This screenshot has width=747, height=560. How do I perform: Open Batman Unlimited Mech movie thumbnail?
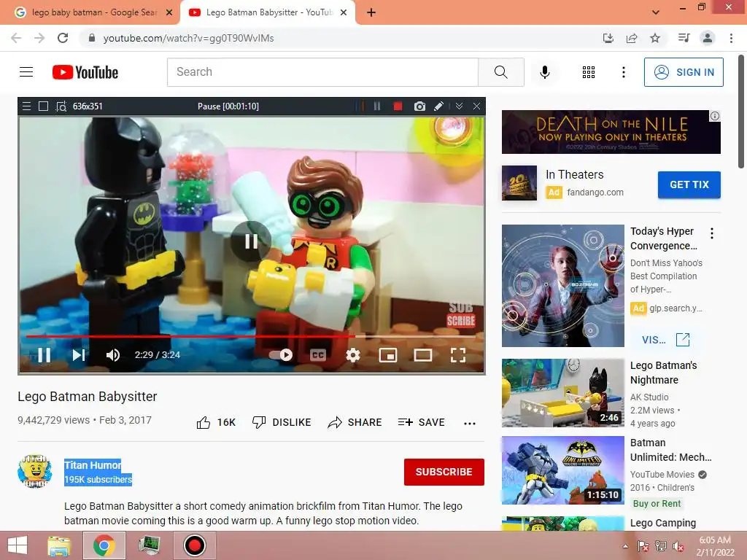click(562, 470)
